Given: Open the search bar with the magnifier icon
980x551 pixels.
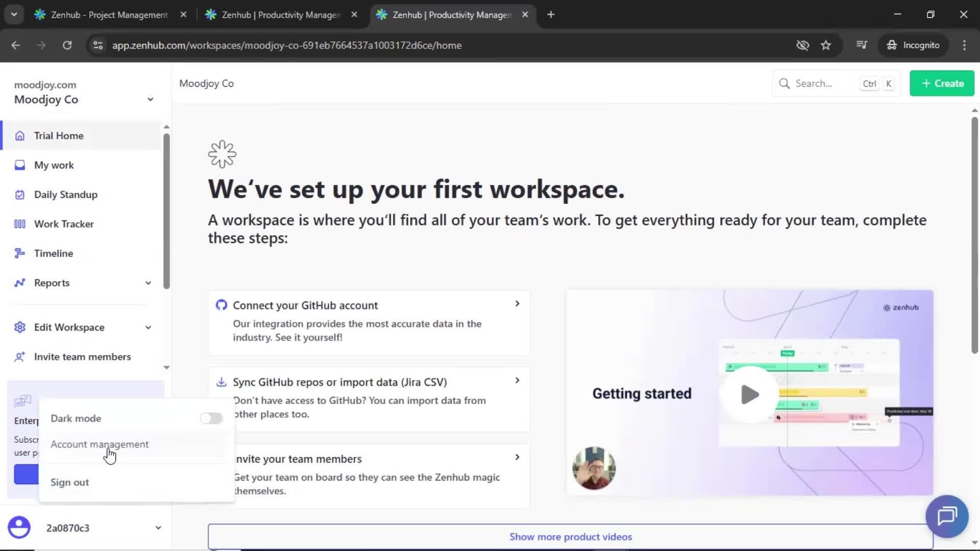Looking at the screenshot, I should click(x=785, y=83).
